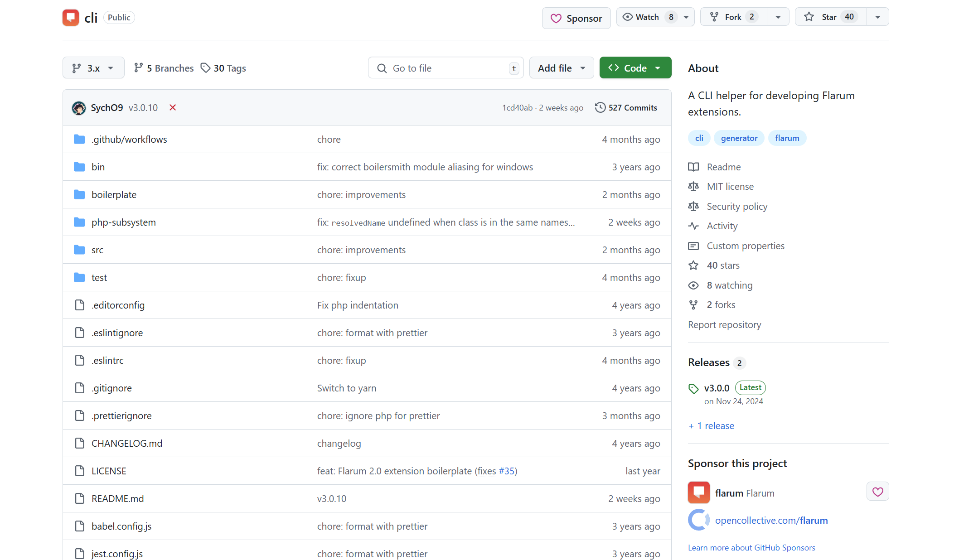The image size is (959, 560).
Task: Click the failed status X icon
Action: [173, 107]
